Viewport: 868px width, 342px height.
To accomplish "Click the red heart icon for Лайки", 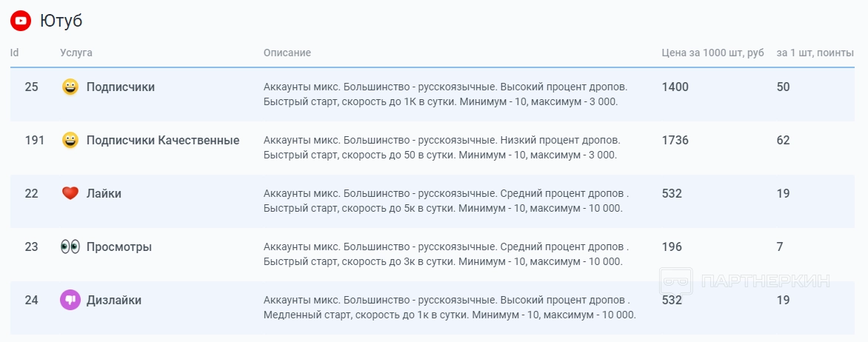I will tap(70, 194).
